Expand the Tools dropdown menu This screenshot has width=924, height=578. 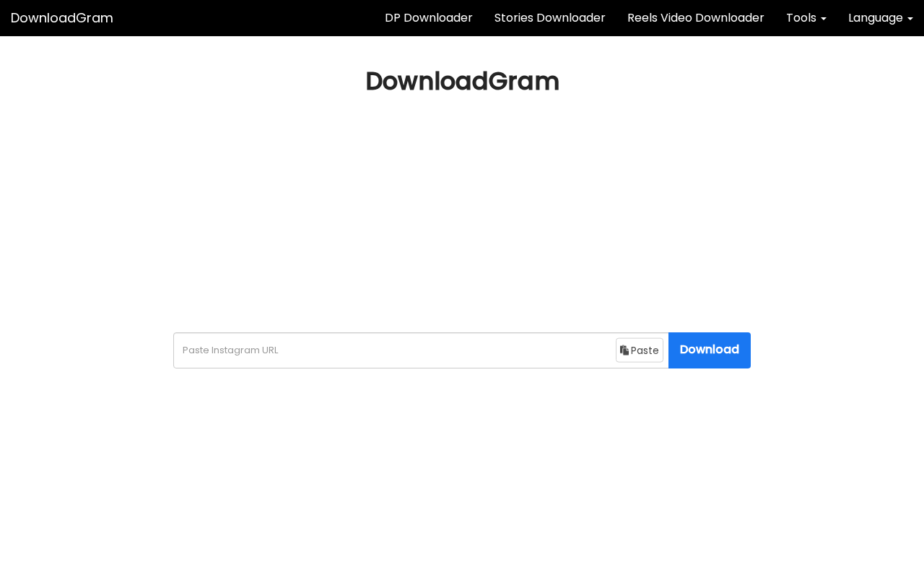(x=806, y=18)
